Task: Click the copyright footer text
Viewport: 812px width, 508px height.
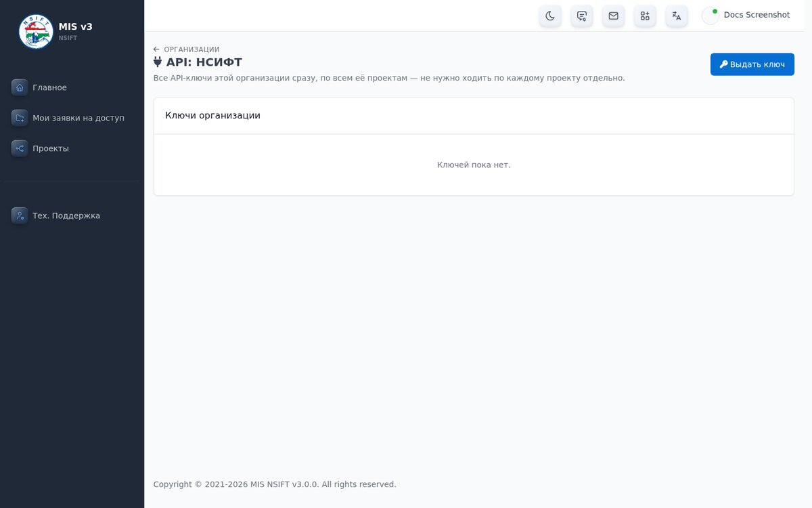Action: click(x=275, y=484)
